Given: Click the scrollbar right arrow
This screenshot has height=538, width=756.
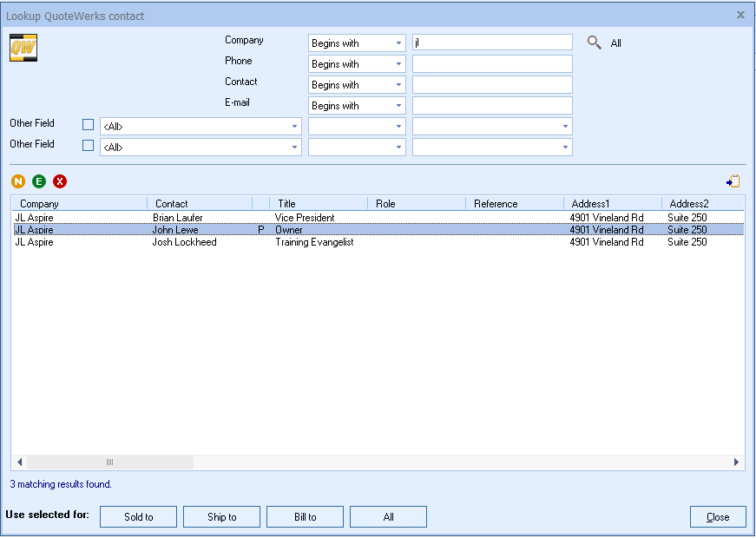Looking at the screenshot, I should [736, 462].
